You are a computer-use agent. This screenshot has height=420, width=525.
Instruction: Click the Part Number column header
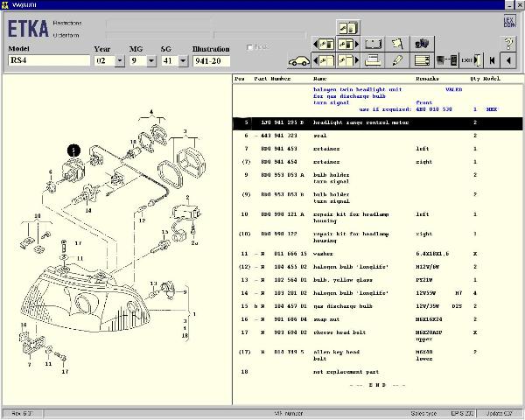(x=272, y=79)
